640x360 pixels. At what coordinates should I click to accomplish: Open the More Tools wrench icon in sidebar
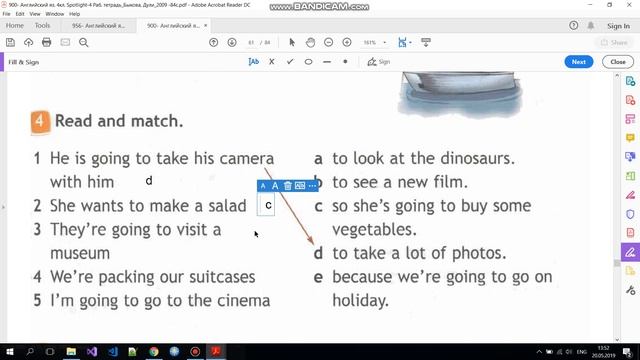630,290
